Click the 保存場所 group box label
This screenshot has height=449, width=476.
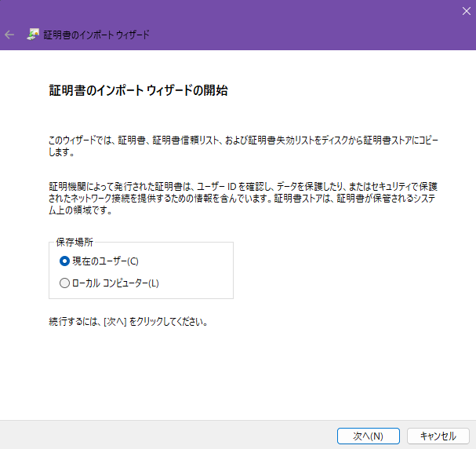point(74,243)
